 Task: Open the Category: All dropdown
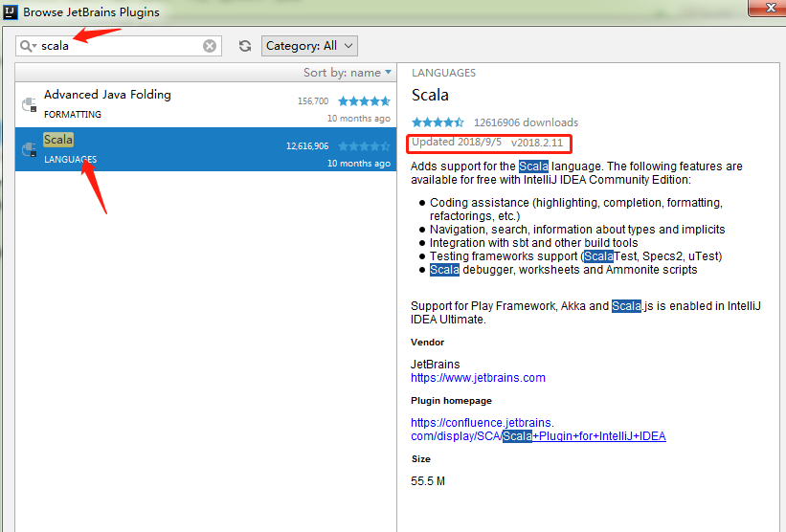point(310,46)
